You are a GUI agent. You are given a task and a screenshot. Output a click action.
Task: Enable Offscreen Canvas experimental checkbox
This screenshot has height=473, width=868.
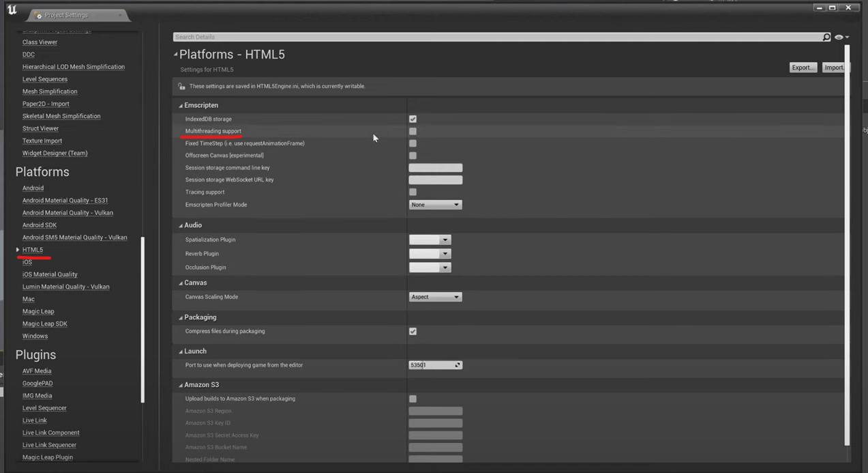(413, 156)
